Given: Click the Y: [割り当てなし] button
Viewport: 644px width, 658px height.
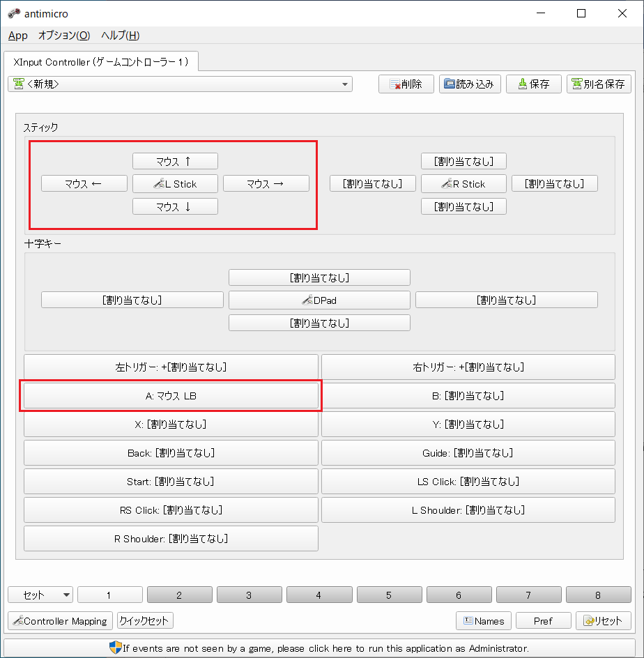Looking at the screenshot, I should point(468,424).
